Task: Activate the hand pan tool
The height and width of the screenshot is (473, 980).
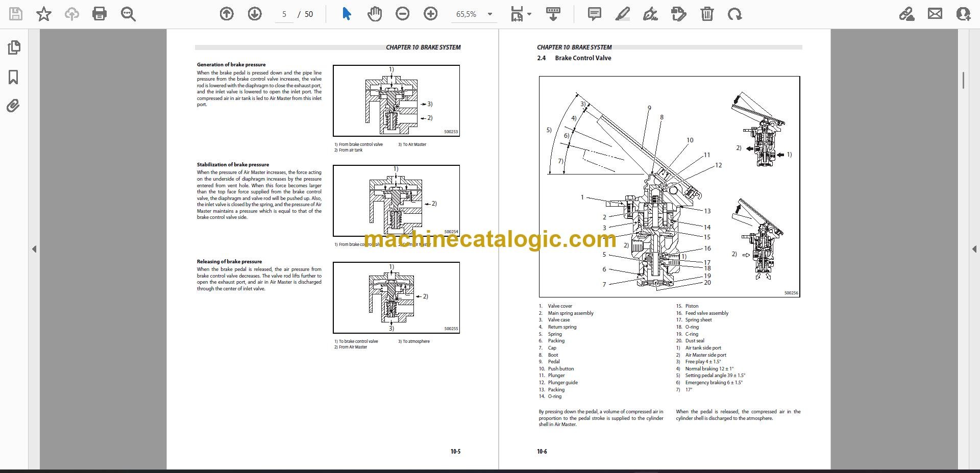Action: point(375,14)
